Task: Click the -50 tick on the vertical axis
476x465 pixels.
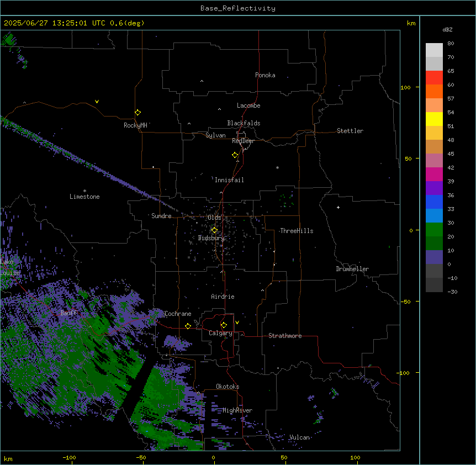Action: point(406,302)
